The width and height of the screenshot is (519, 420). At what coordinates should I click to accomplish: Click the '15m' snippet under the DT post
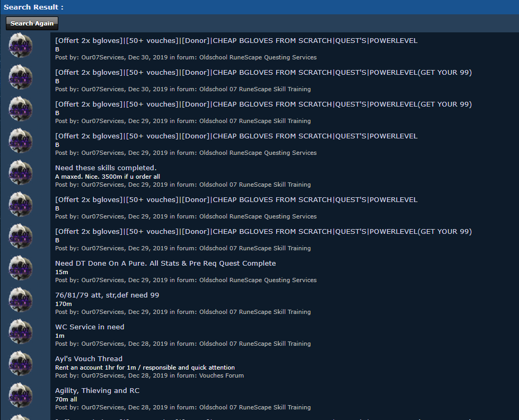tap(61, 272)
